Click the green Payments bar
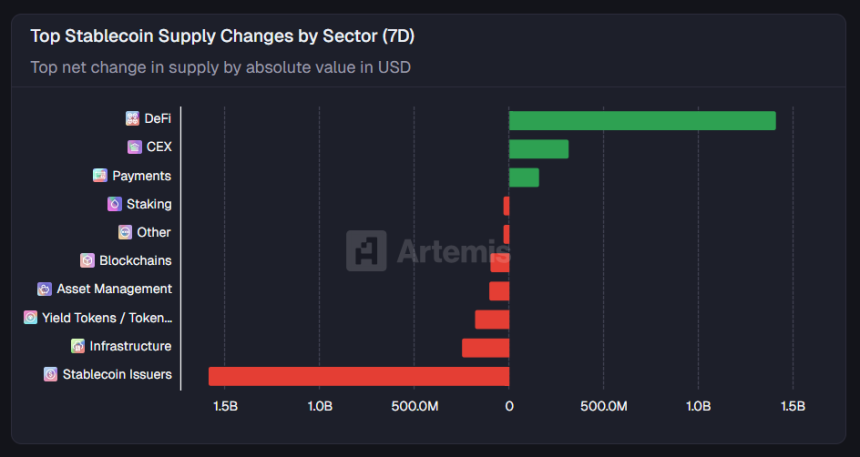Viewport: 860px width, 457px height. coord(524,178)
